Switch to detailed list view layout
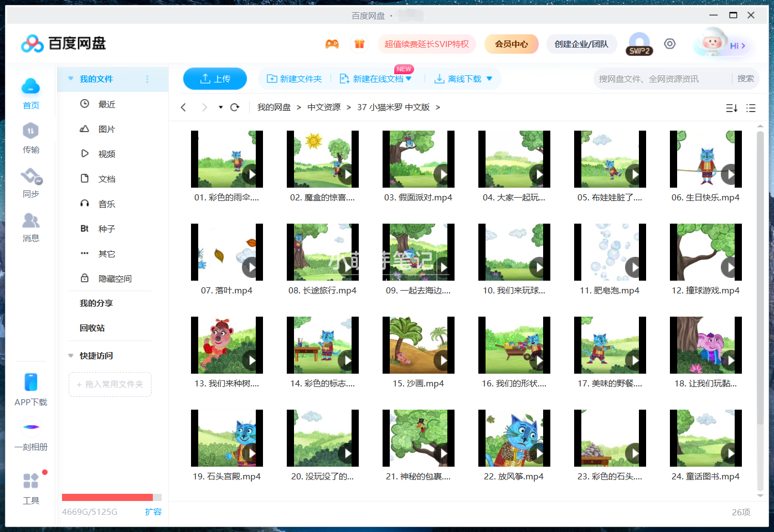Screen dimensions: 774x532 pos(751,108)
